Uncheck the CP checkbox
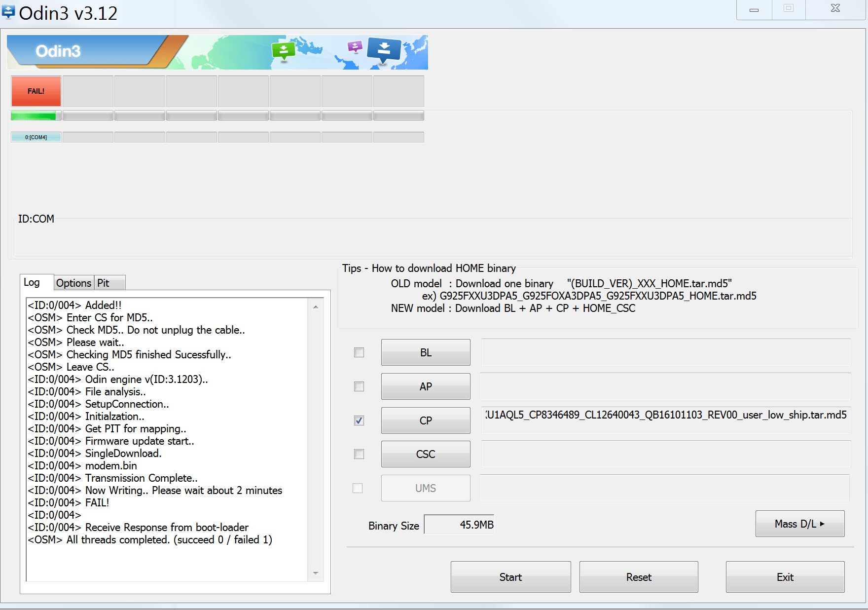The image size is (868, 610). click(x=359, y=420)
